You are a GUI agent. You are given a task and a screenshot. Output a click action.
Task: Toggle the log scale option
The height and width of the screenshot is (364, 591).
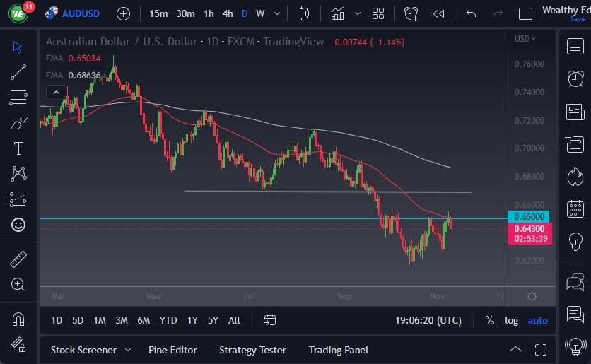[511, 320]
